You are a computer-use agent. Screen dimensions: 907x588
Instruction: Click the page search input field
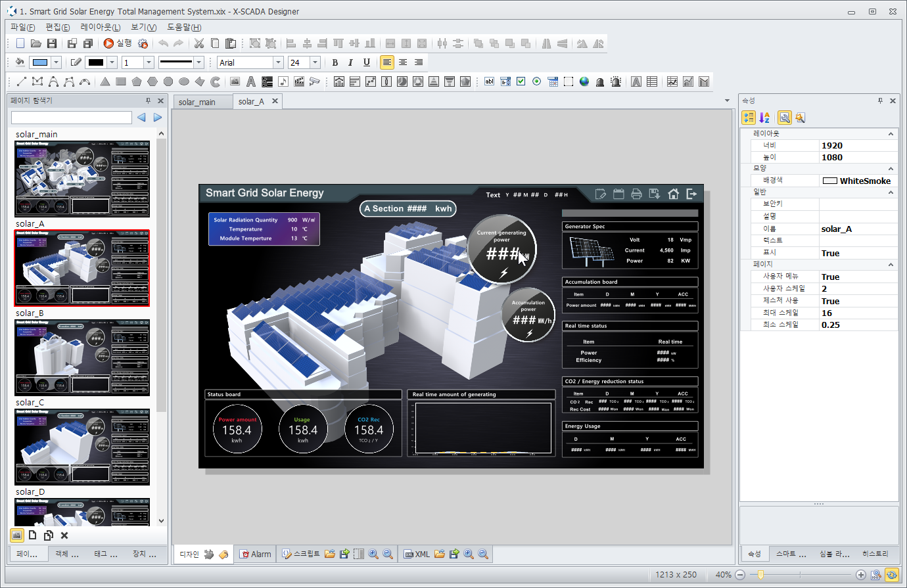pyautogui.click(x=72, y=118)
